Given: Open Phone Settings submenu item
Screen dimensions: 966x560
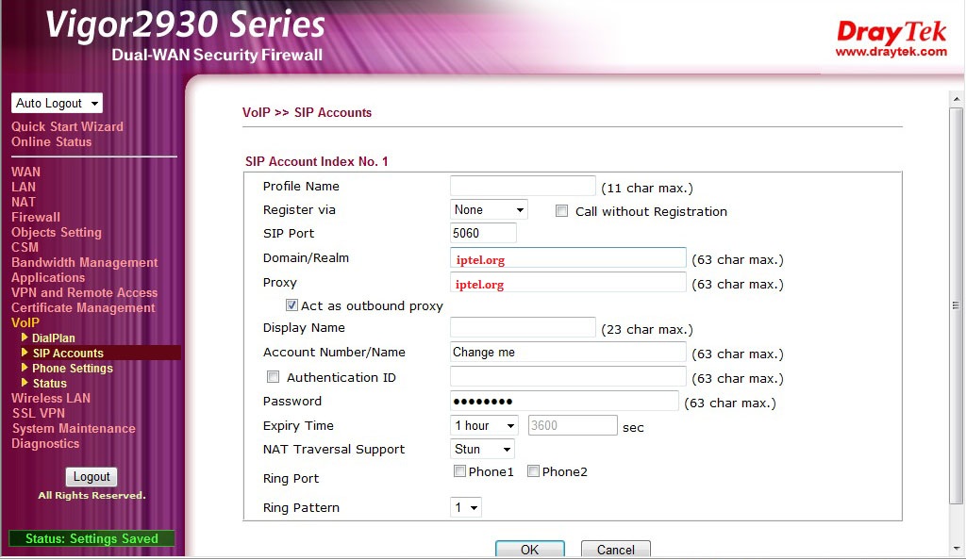Looking at the screenshot, I should pyautogui.click(x=73, y=368).
